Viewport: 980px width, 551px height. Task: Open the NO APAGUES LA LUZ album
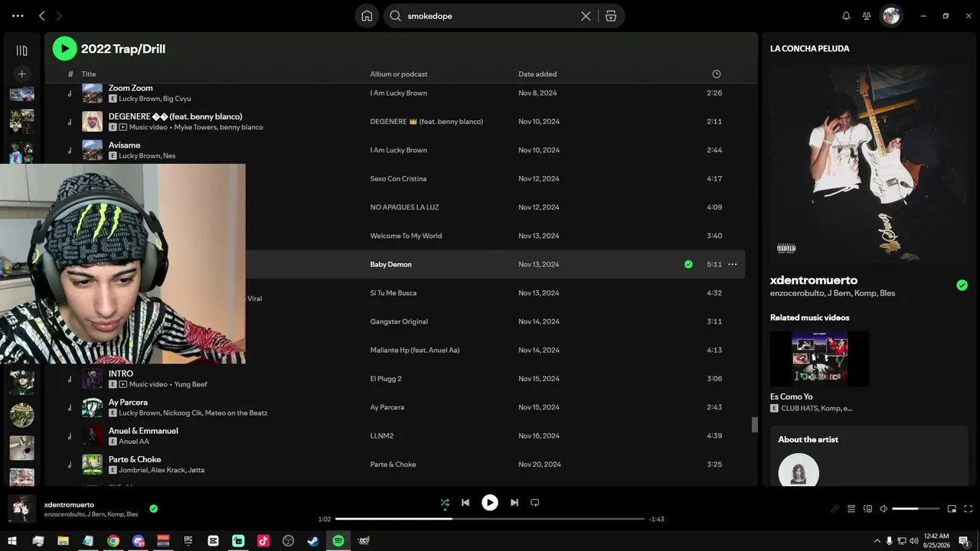[404, 207]
